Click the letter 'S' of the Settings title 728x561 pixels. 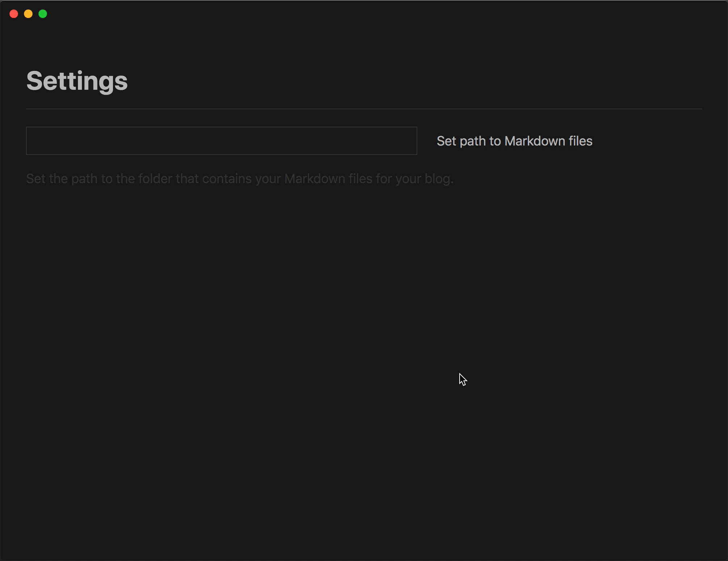pos(35,81)
